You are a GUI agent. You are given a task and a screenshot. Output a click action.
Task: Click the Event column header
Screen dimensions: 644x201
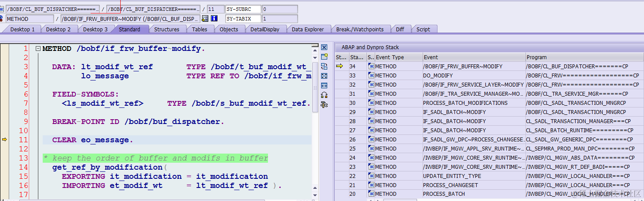pos(474,57)
